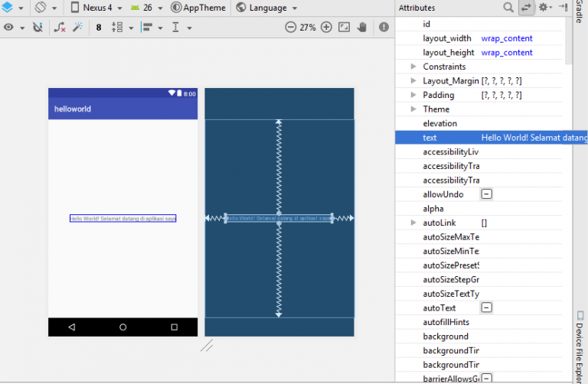Show warnings and errors icon

[x=383, y=28]
